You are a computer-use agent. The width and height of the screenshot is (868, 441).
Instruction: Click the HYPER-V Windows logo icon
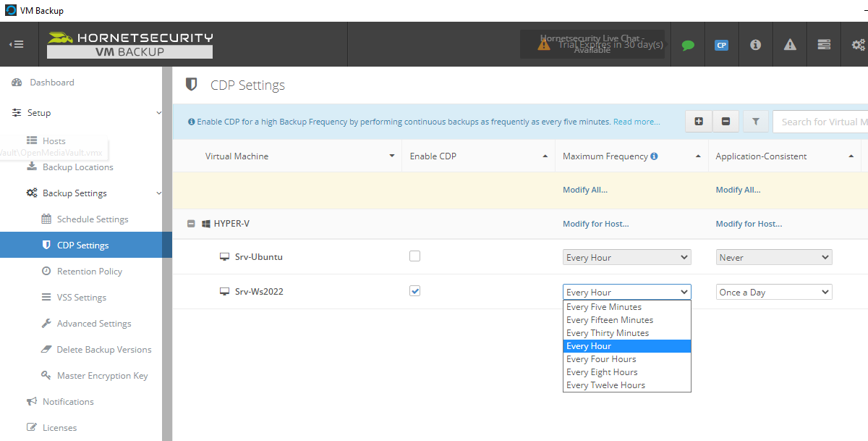(205, 224)
